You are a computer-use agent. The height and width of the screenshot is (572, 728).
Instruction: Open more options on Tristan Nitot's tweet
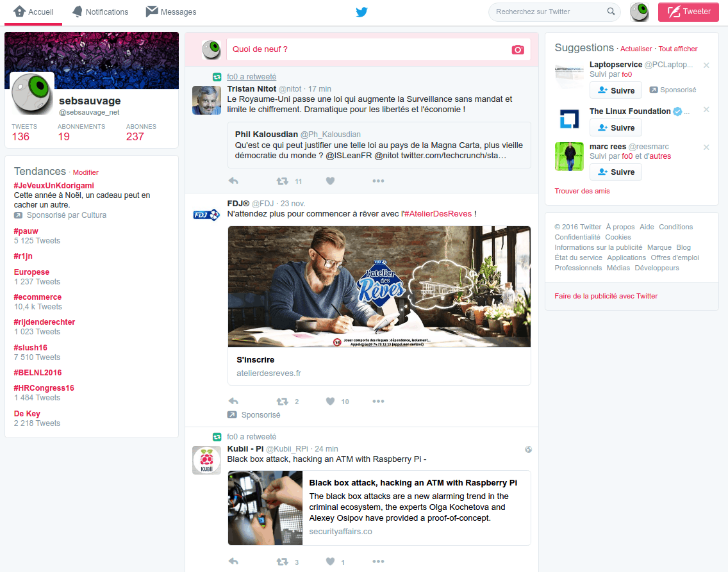coord(378,181)
